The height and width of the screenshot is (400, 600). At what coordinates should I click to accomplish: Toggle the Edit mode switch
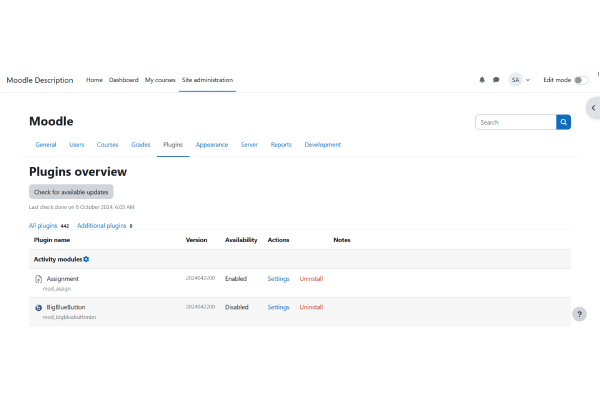[581, 80]
